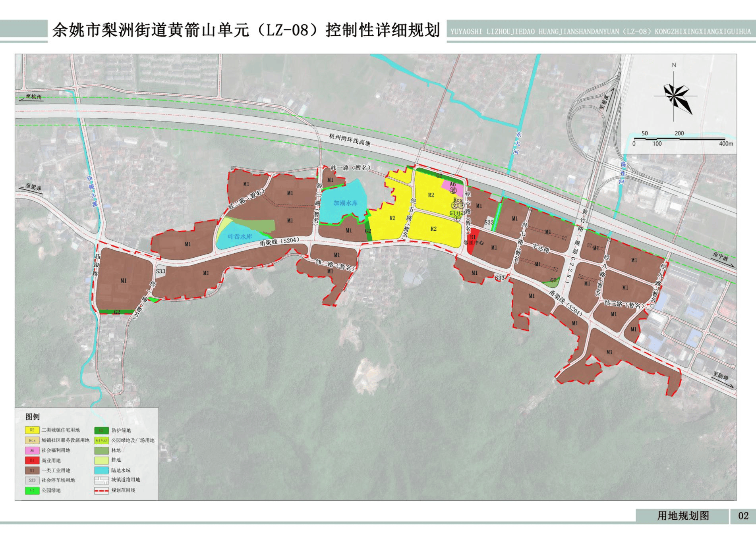Click the 杭州湾环线高速 expressway label
Viewport: 756px width, 536px height.
coord(350,140)
